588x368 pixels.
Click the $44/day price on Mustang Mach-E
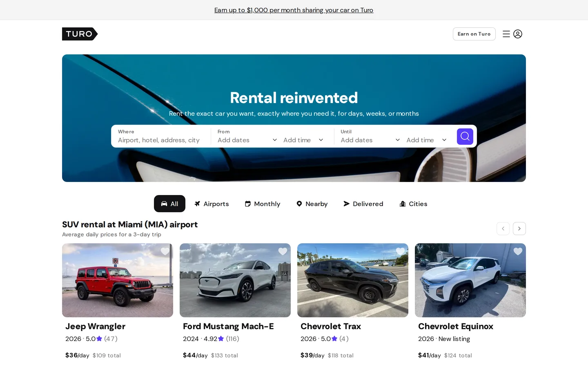pos(195,355)
